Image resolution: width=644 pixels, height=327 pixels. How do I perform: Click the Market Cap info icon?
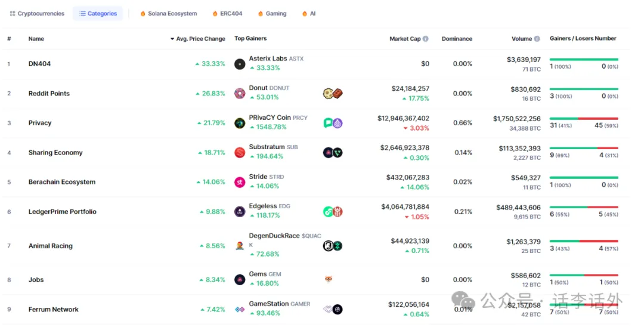click(426, 39)
